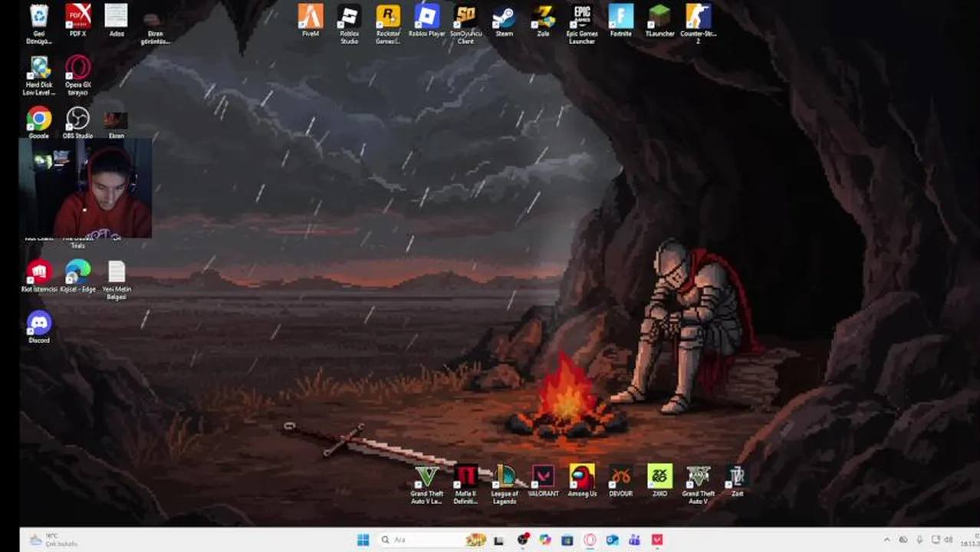Launch Counter-Strike 2 desktop shortcut
This screenshot has width=980, height=552.
pyautogui.click(x=698, y=24)
